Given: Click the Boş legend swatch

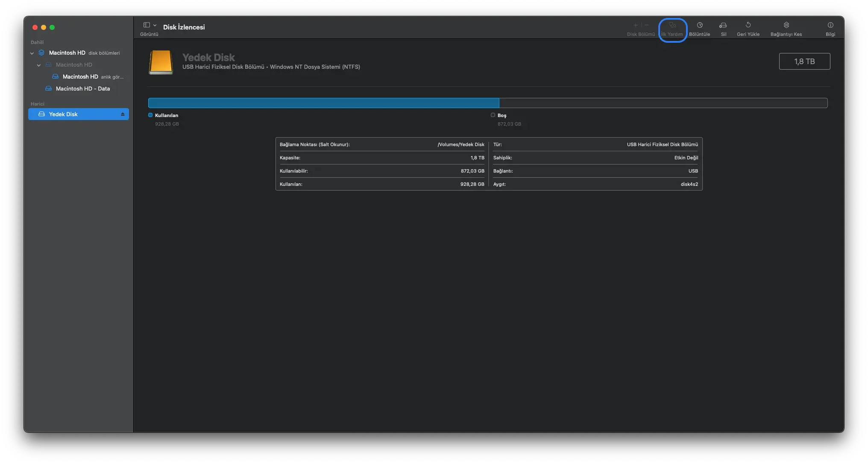Looking at the screenshot, I should 493,115.
